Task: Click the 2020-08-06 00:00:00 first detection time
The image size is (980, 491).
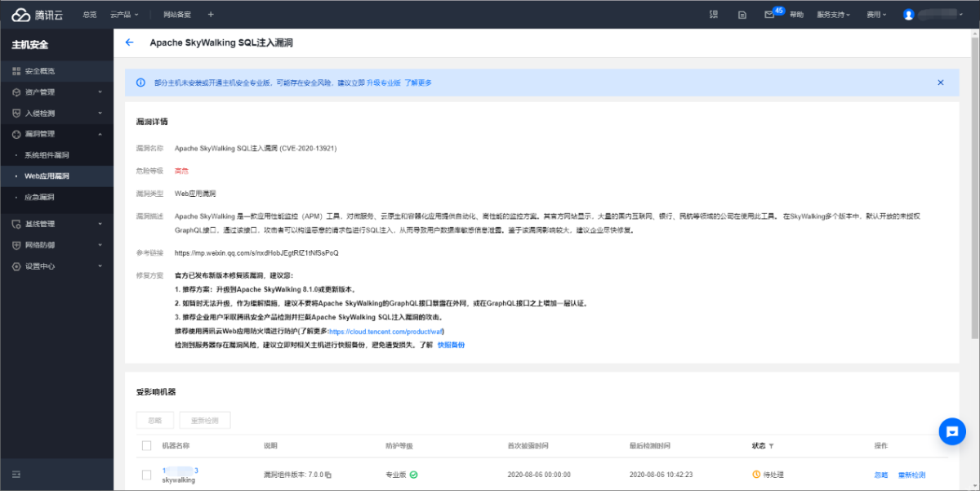Action: [x=539, y=475]
